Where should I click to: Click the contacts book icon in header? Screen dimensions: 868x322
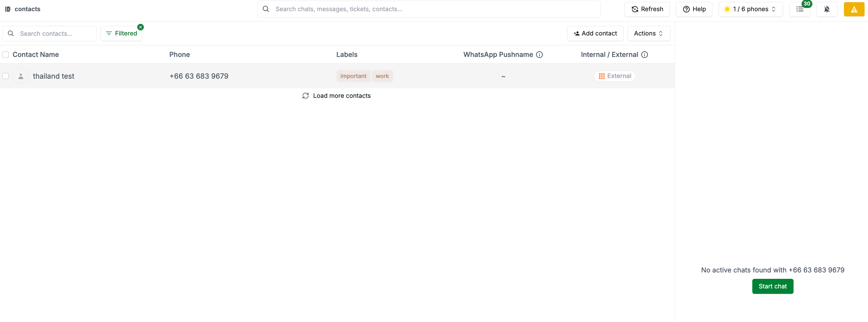(8, 9)
